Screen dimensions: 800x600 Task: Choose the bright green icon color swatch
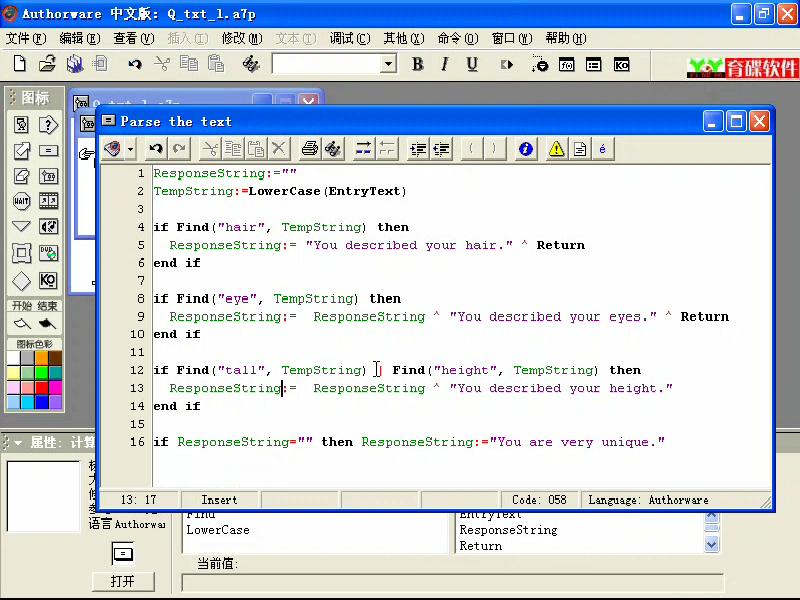[x=41, y=372]
